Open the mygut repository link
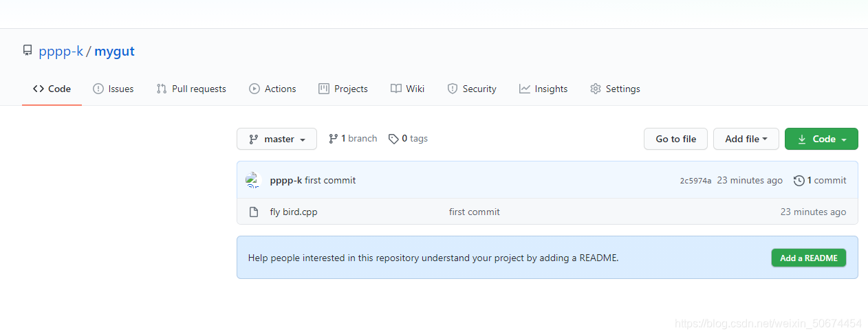The width and height of the screenshot is (868, 336). pyautogui.click(x=114, y=51)
